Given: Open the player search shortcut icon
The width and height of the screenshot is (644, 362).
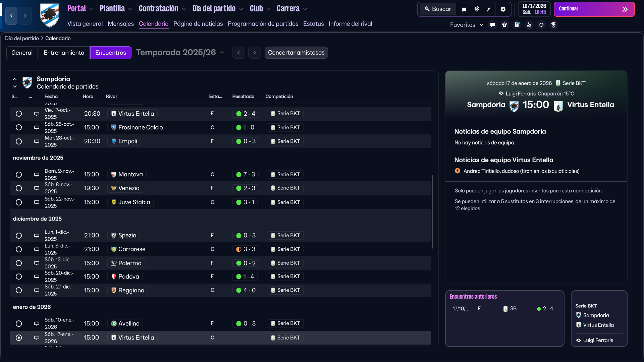Looking at the screenshot, I should pyautogui.click(x=529, y=25).
